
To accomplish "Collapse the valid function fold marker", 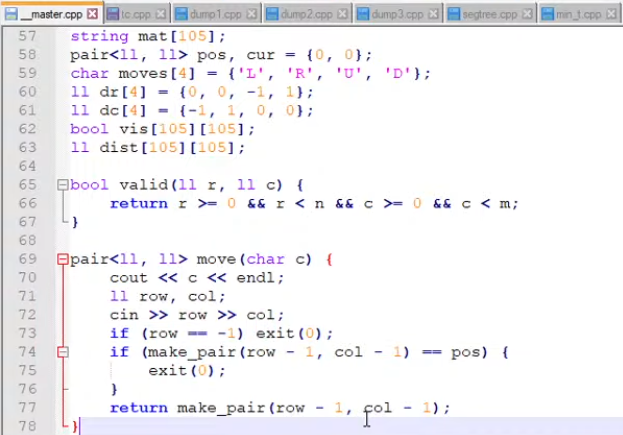I will pyautogui.click(x=62, y=185).
